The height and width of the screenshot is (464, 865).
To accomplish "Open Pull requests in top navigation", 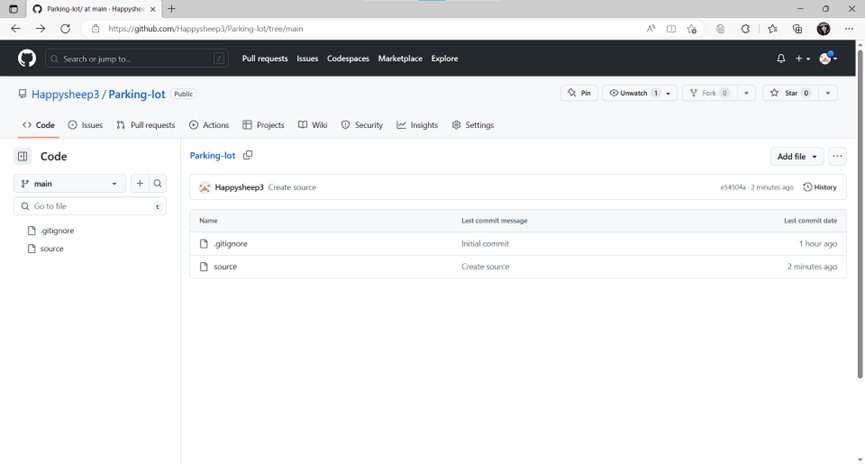I will coord(265,58).
